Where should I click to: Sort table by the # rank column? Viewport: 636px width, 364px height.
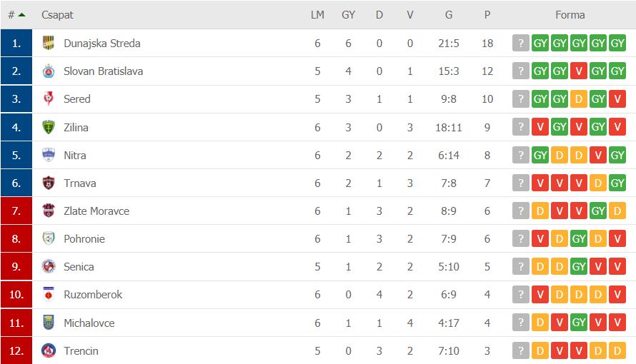tap(11, 15)
